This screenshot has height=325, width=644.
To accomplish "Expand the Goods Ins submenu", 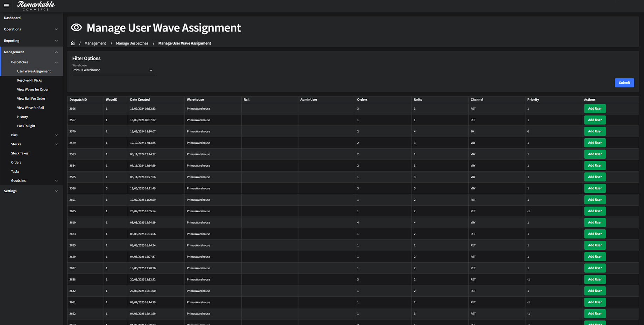I will point(31,181).
